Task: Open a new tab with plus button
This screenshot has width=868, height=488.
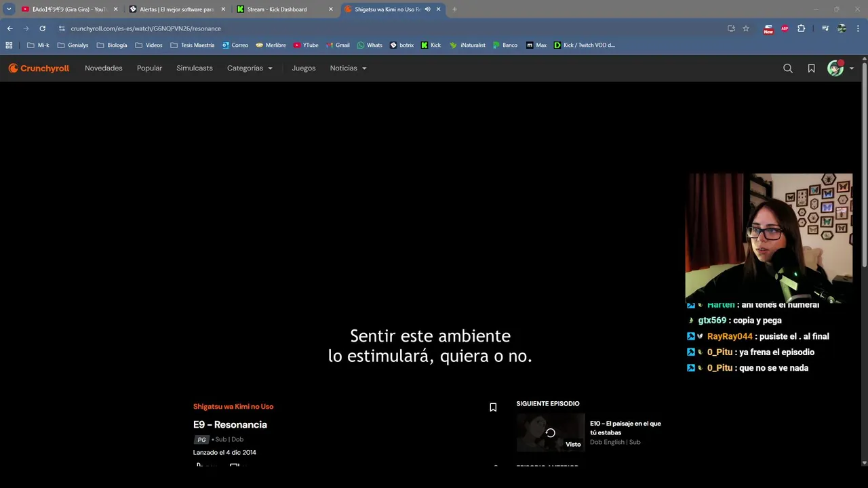Action: pos(454,9)
